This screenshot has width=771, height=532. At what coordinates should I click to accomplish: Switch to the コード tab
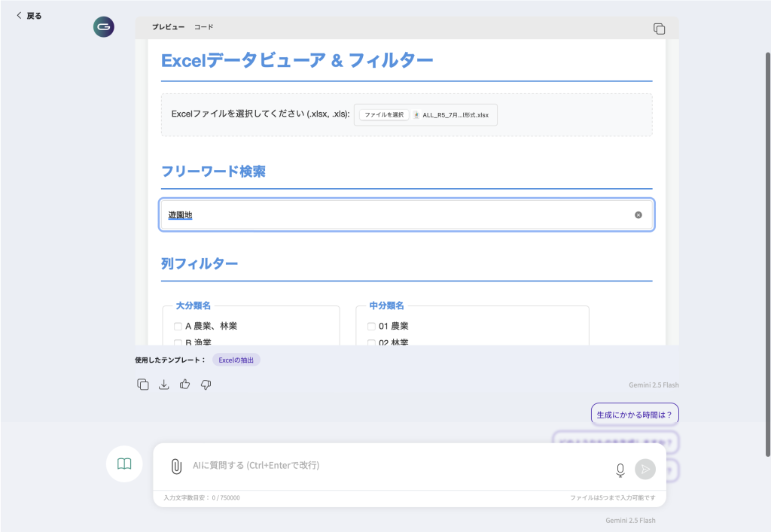point(203,27)
